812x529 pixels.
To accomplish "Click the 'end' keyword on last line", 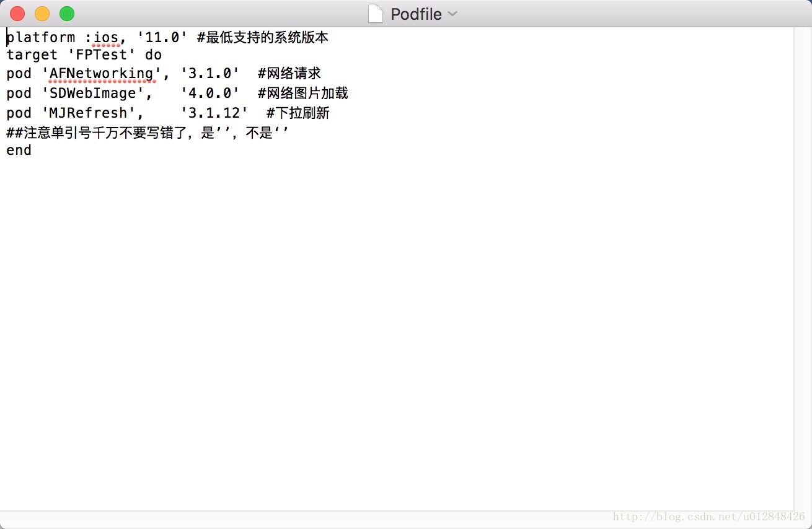I will click(19, 151).
